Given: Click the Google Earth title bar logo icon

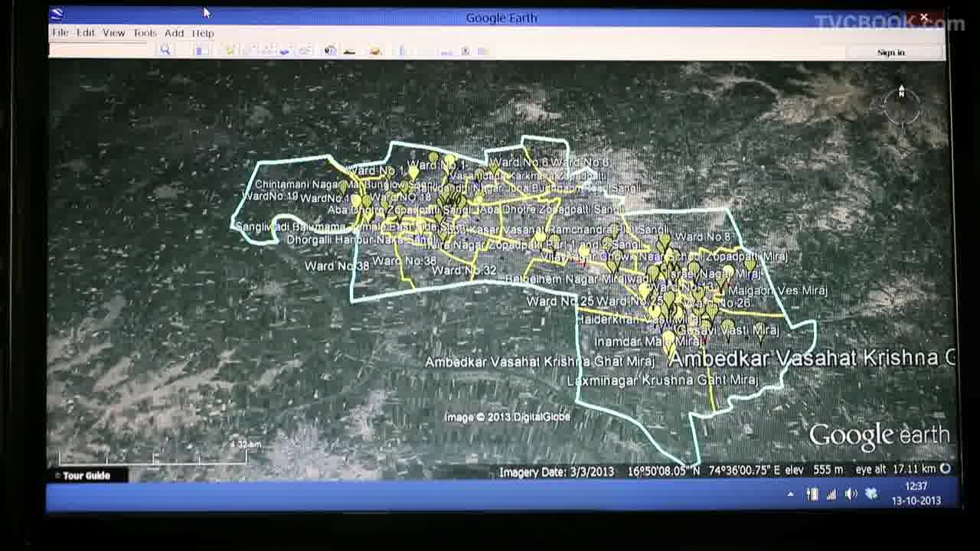Looking at the screenshot, I should (x=57, y=15).
